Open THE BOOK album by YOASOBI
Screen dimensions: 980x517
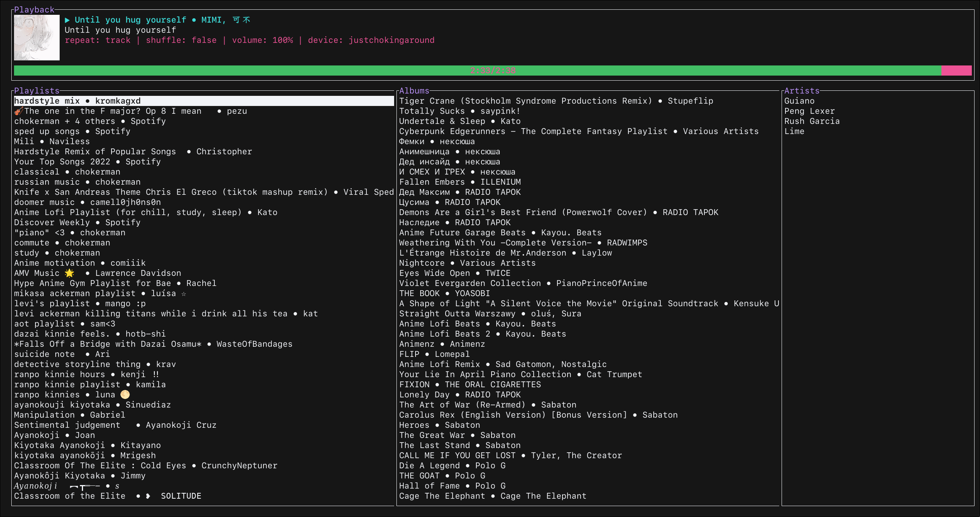tap(444, 294)
